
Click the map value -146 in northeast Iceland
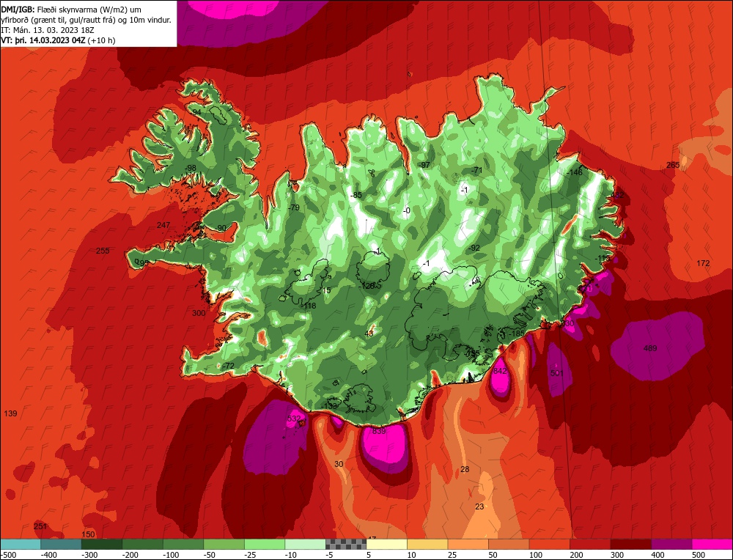[575, 172]
